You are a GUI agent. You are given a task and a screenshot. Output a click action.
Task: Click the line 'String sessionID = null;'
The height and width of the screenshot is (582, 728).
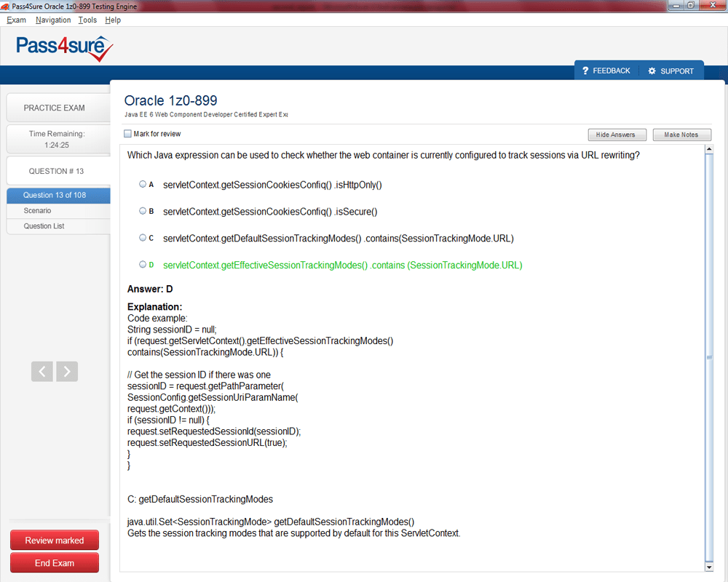point(172,330)
